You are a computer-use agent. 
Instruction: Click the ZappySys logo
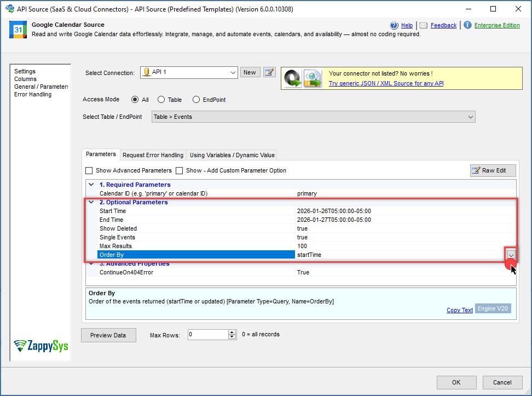[x=41, y=346]
